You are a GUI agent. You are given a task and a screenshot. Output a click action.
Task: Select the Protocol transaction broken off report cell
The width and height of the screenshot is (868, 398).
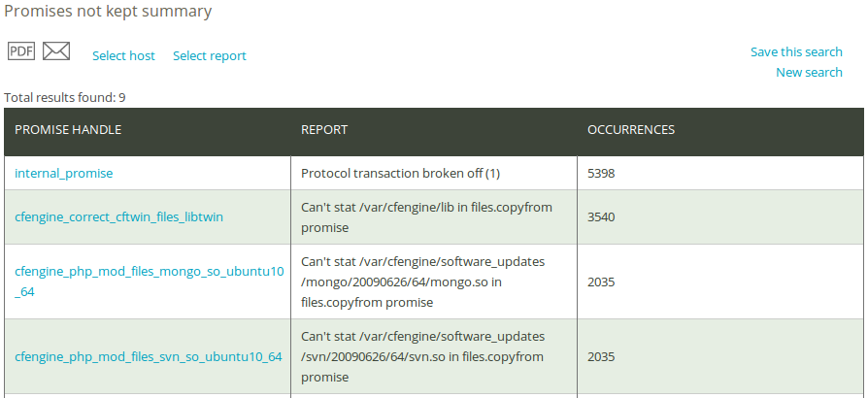(x=434, y=173)
